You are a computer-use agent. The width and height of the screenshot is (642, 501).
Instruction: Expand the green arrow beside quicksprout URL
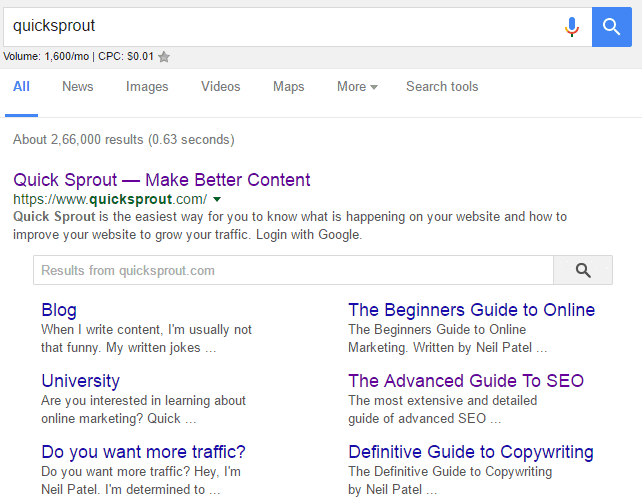coord(217,199)
